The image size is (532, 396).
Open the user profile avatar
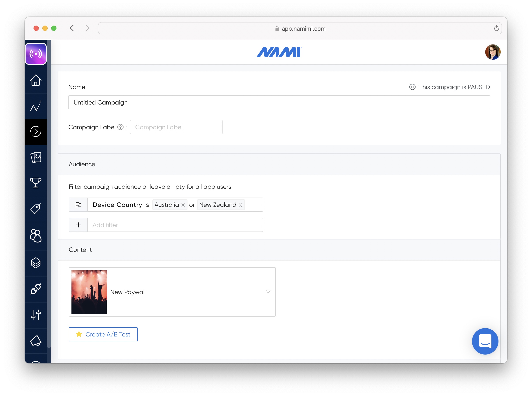point(493,52)
